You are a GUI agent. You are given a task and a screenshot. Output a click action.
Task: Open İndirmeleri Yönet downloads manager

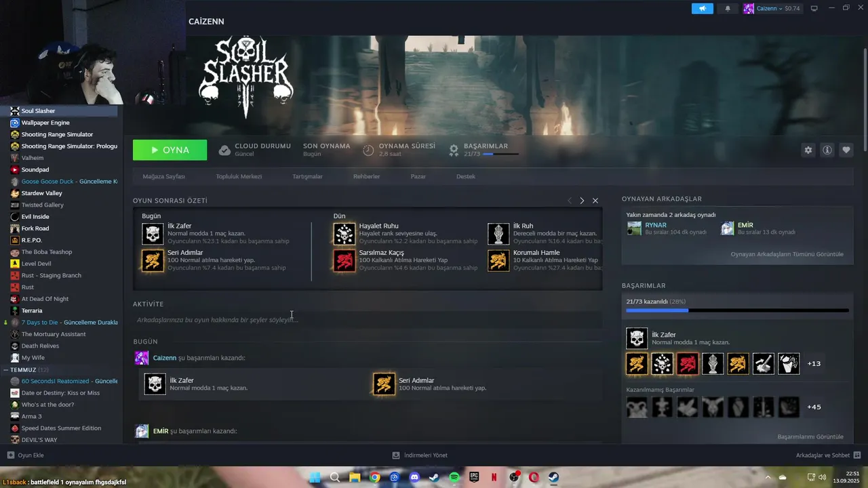(x=420, y=455)
